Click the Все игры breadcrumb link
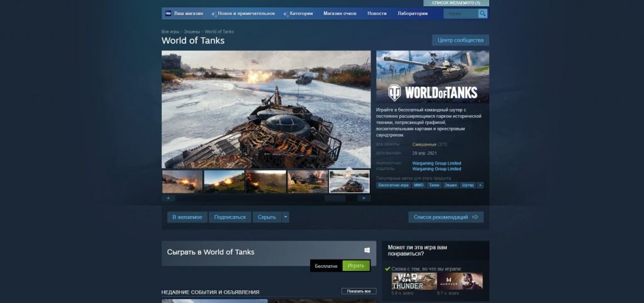 tap(170, 31)
